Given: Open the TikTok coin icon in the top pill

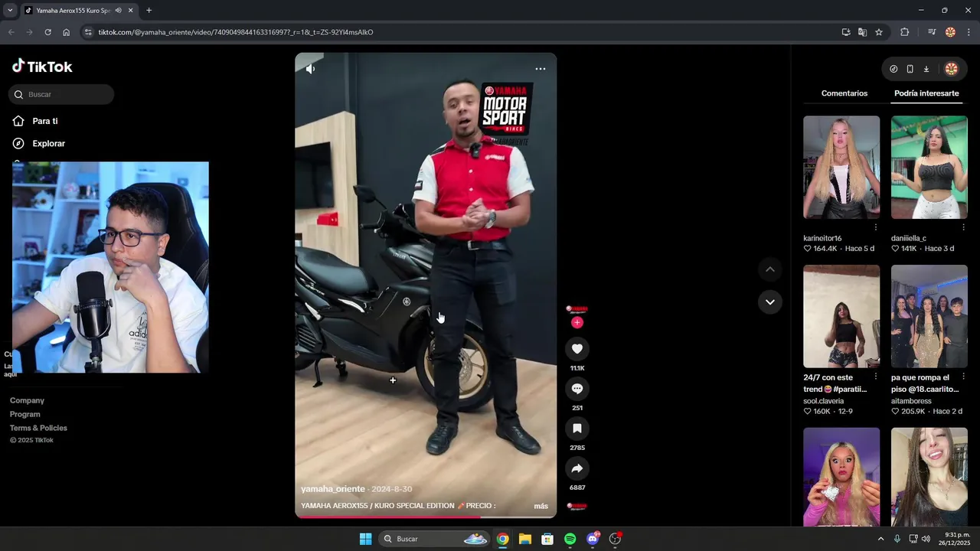Looking at the screenshot, I should tap(893, 69).
